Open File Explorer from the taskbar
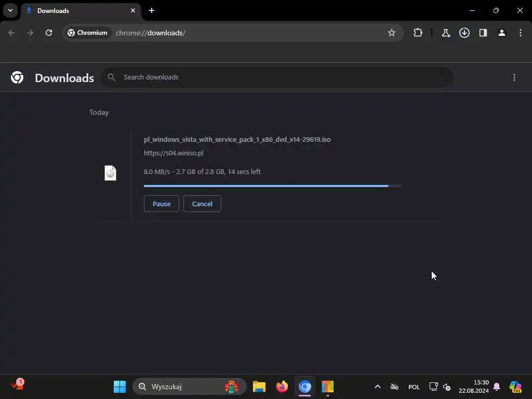Image resolution: width=532 pixels, height=399 pixels. pos(259,387)
